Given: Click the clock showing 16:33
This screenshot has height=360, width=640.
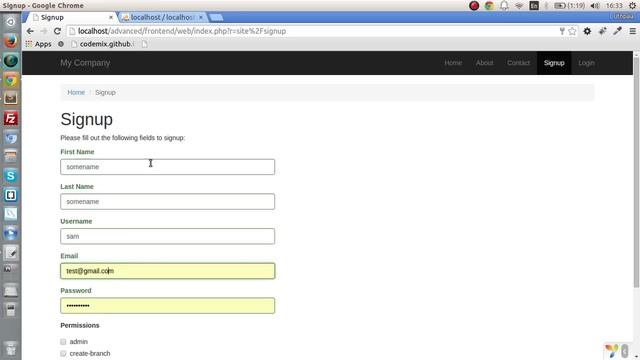Looking at the screenshot, I should 614,6.
